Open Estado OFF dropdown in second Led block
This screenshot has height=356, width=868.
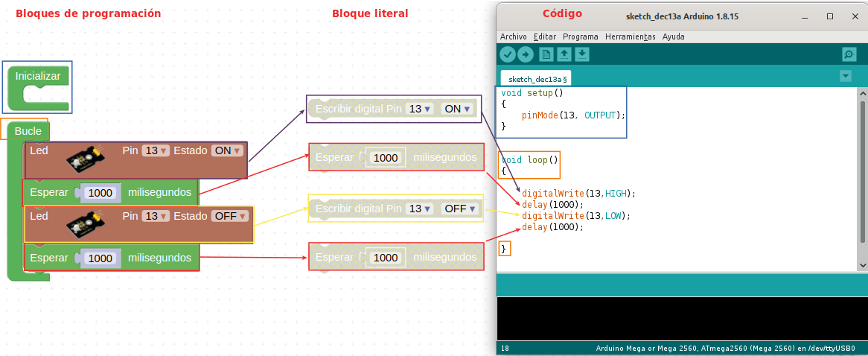point(229,216)
